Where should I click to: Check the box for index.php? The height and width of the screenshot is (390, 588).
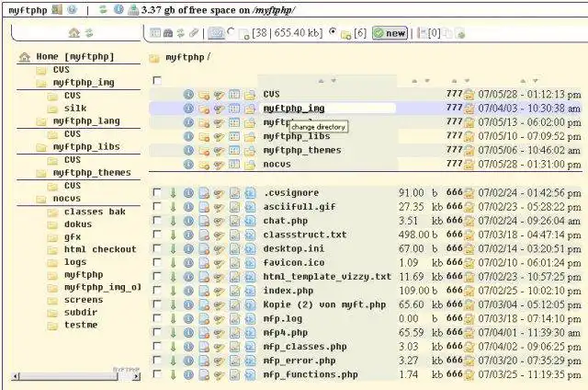pyautogui.click(x=157, y=291)
